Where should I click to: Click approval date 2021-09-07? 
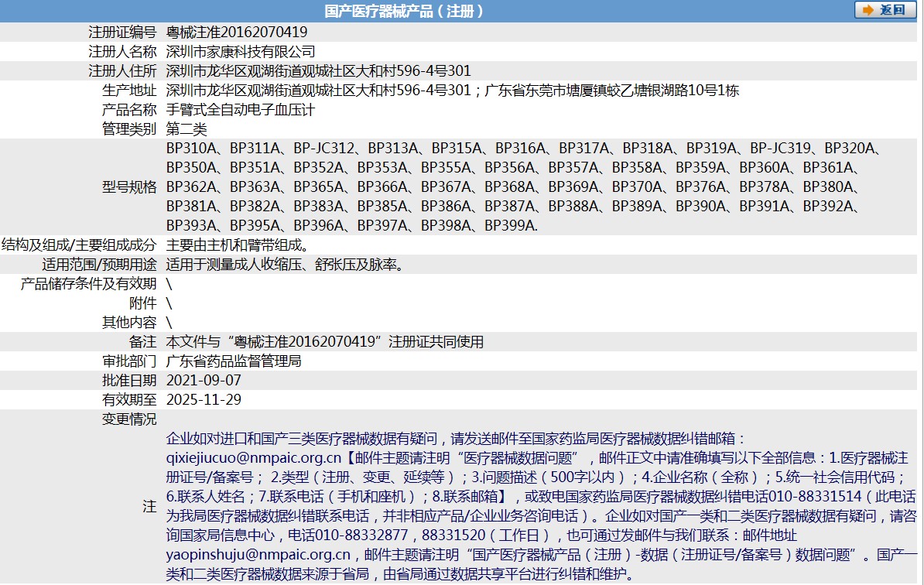click(204, 381)
